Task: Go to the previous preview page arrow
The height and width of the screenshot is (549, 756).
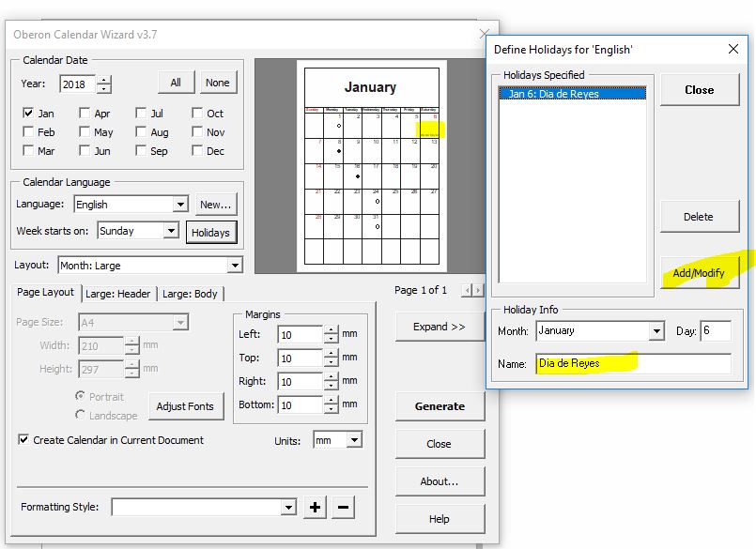Action: click(x=467, y=290)
